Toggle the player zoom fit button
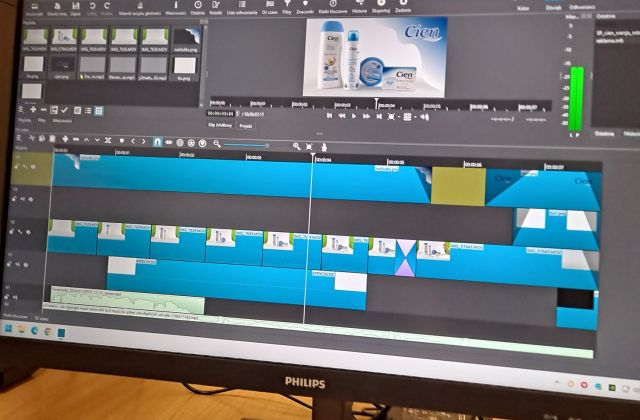 pyautogui.click(x=391, y=117)
